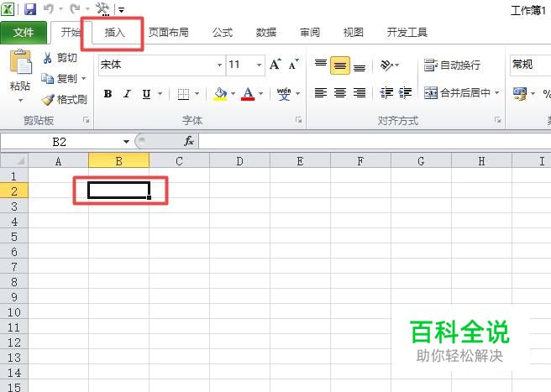Switch to the 插入 (Insert) tab
The height and width of the screenshot is (392, 551).
(x=114, y=33)
